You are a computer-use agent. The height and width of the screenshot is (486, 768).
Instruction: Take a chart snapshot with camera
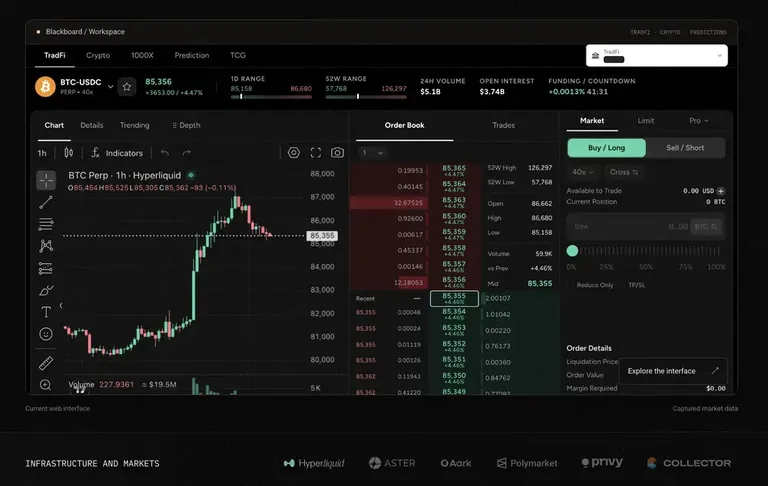(x=337, y=152)
